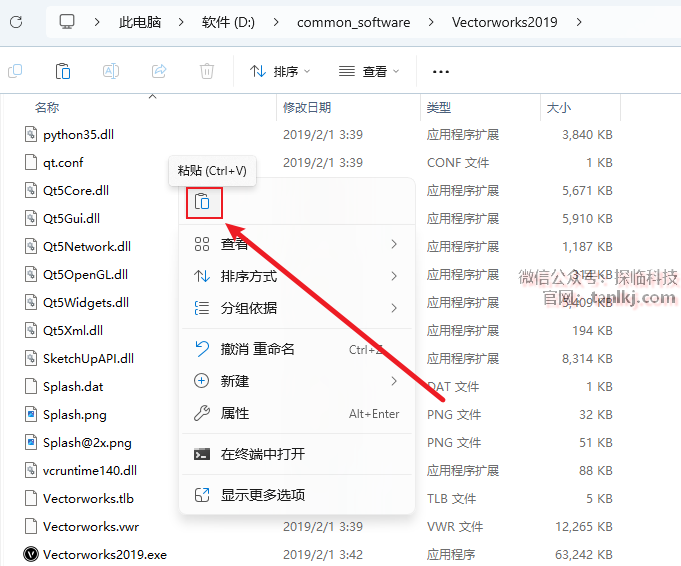Expand the chevron after the computer icon
The width and height of the screenshot is (681, 566).
tap(97, 22)
